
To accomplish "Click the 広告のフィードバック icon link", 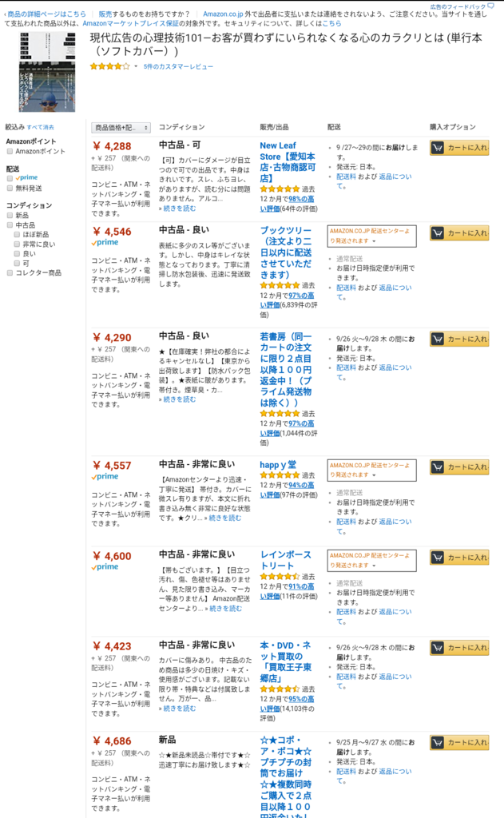I will 462,6.
